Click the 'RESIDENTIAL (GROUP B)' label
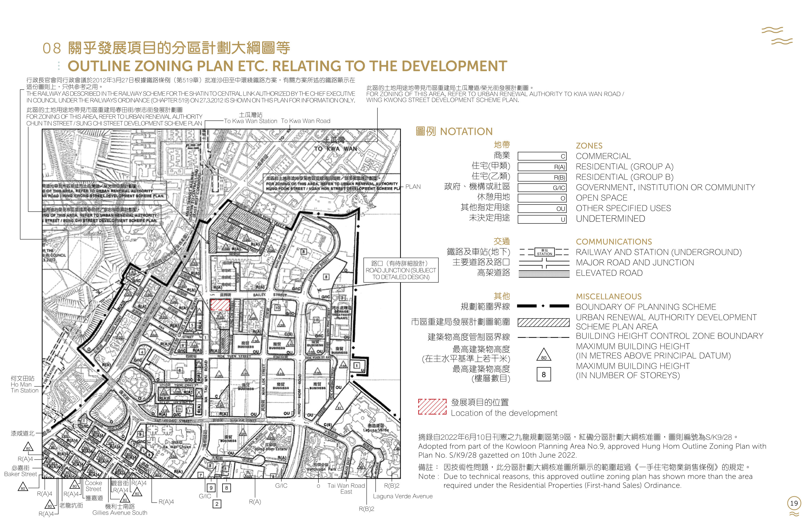 (624, 177)
